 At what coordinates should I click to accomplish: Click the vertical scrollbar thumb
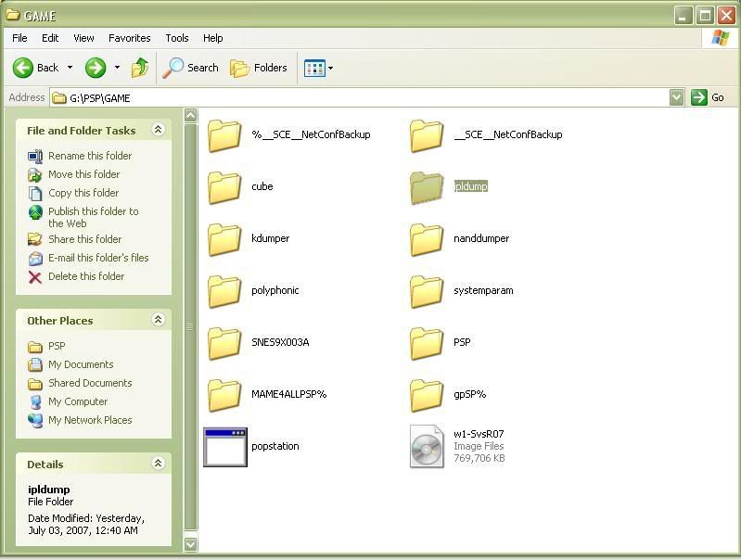click(190, 326)
